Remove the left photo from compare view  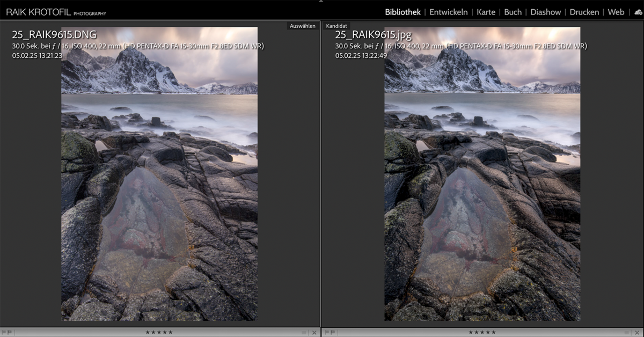coord(314,333)
